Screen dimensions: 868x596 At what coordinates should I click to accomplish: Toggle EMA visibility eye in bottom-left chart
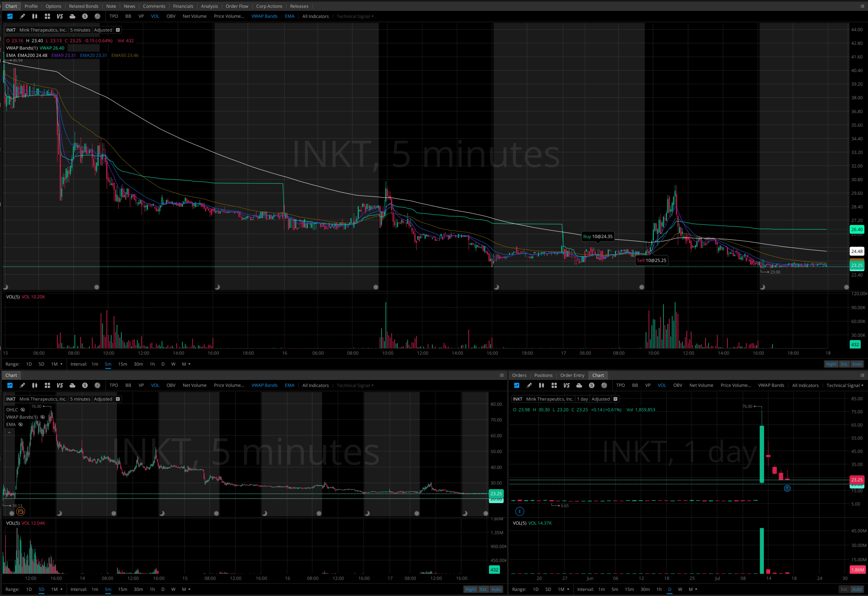21,425
